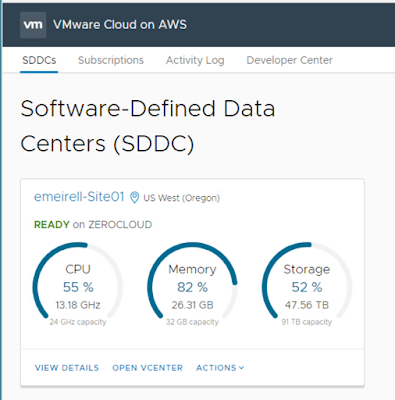Click the VMware vm logo icon
Viewport: 395px width, 400px height.
pyautogui.click(x=33, y=25)
